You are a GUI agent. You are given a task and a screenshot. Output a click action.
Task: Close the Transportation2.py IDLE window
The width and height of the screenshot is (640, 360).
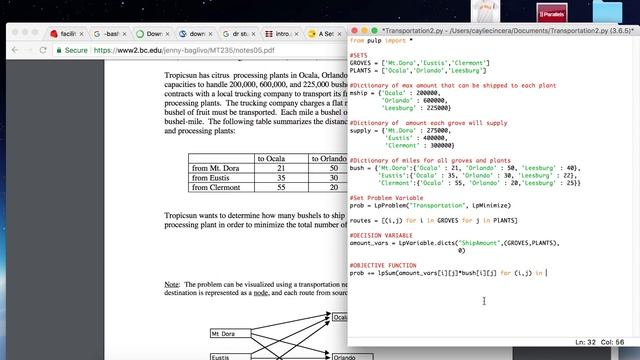354,31
